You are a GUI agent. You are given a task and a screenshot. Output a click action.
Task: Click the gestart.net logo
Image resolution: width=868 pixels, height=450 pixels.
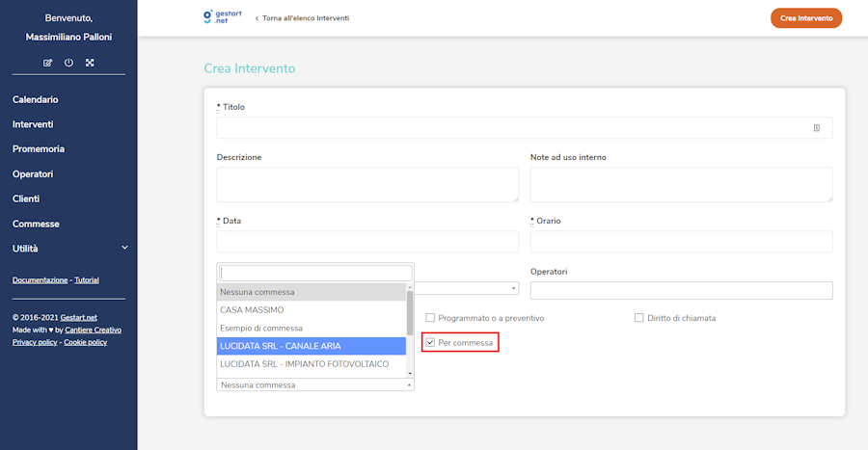pos(222,17)
